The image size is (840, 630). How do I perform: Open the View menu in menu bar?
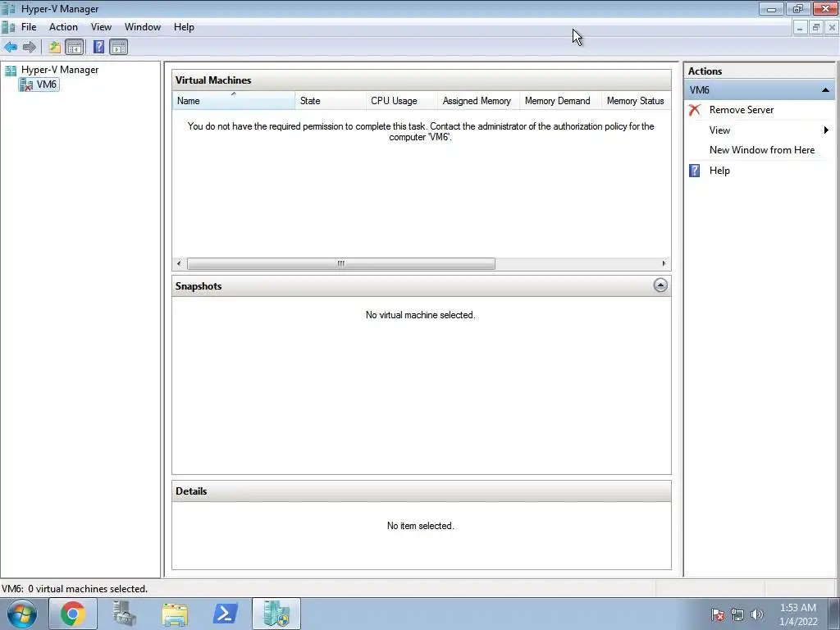[101, 27]
